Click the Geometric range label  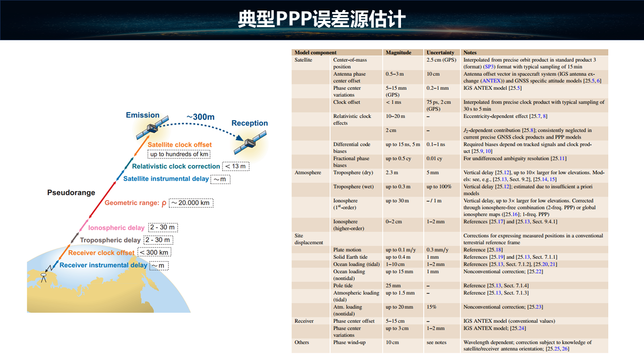[135, 203]
